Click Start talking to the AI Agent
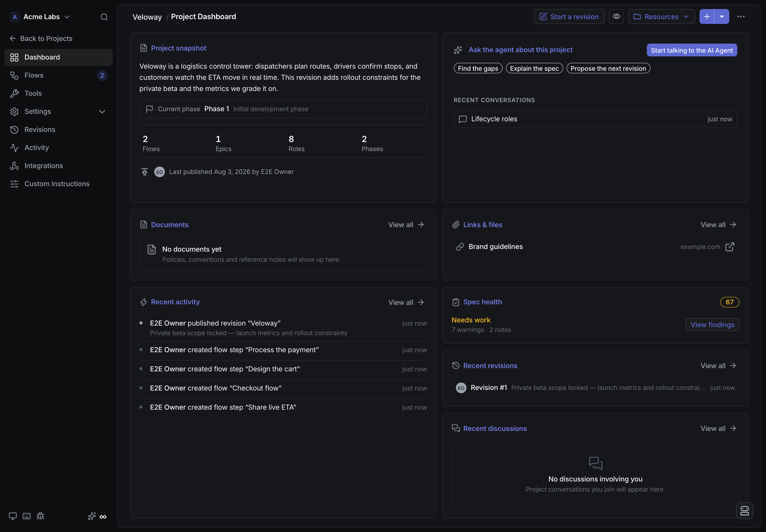The image size is (766, 532). coord(692,50)
